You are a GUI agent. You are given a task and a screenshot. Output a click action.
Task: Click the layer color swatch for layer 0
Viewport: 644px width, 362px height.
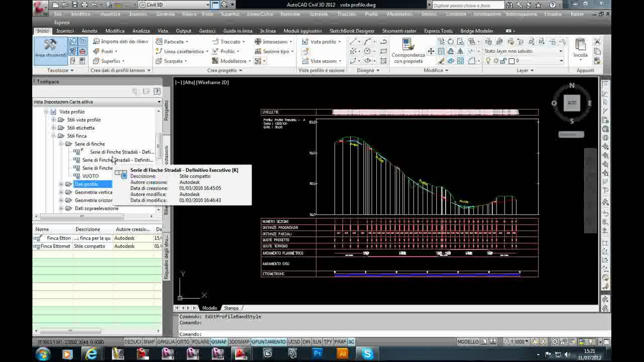click(x=511, y=61)
